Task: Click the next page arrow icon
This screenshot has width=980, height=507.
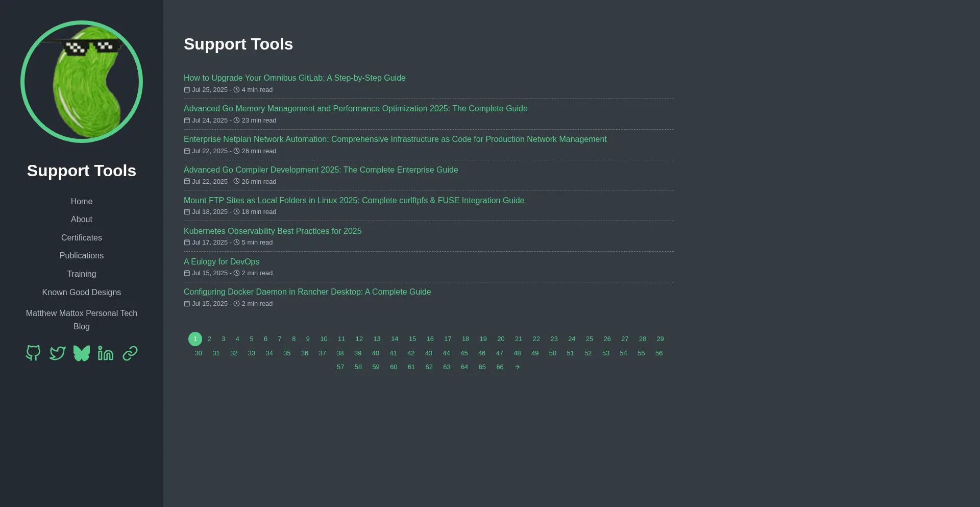Action: (517, 367)
